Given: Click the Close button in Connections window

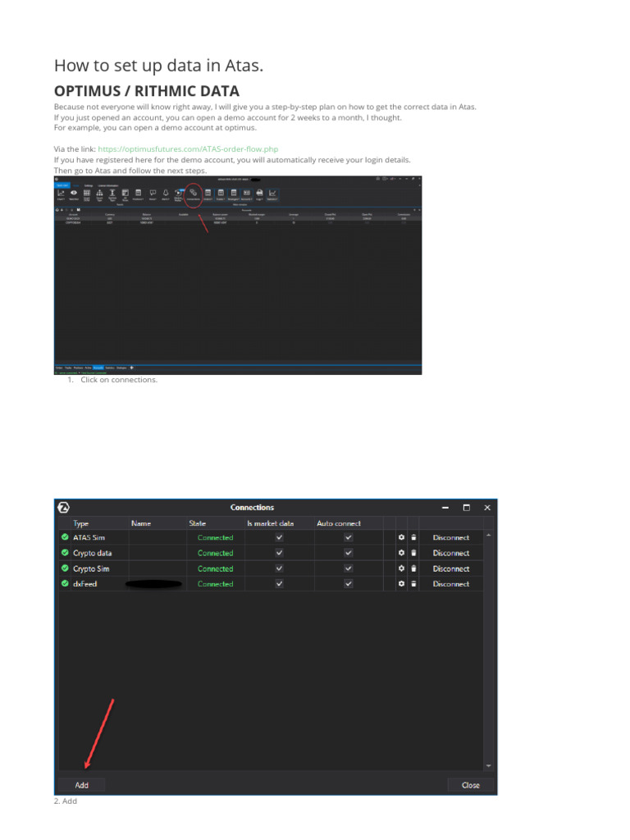Looking at the screenshot, I should (x=471, y=785).
